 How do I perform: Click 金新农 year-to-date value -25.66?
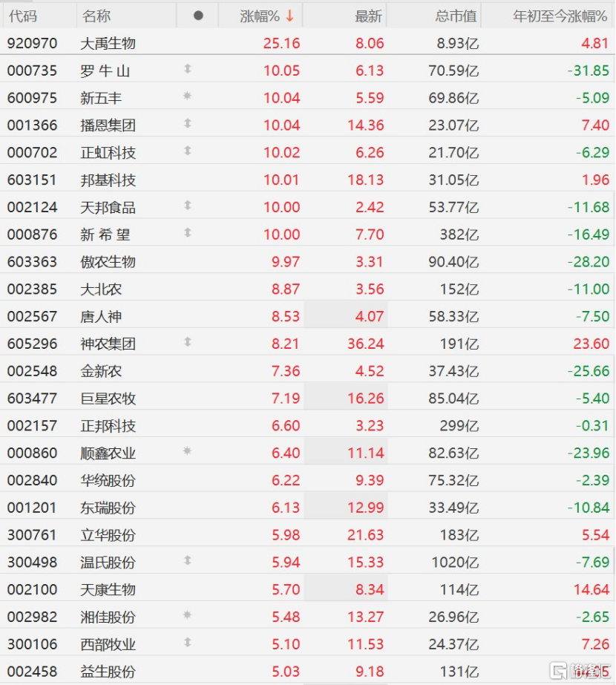(588, 371)
